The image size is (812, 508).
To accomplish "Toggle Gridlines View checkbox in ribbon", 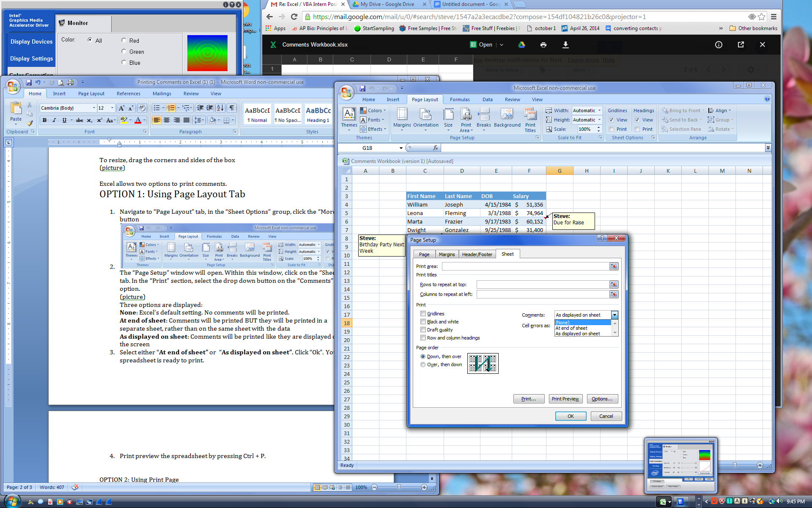I will 611,120.
